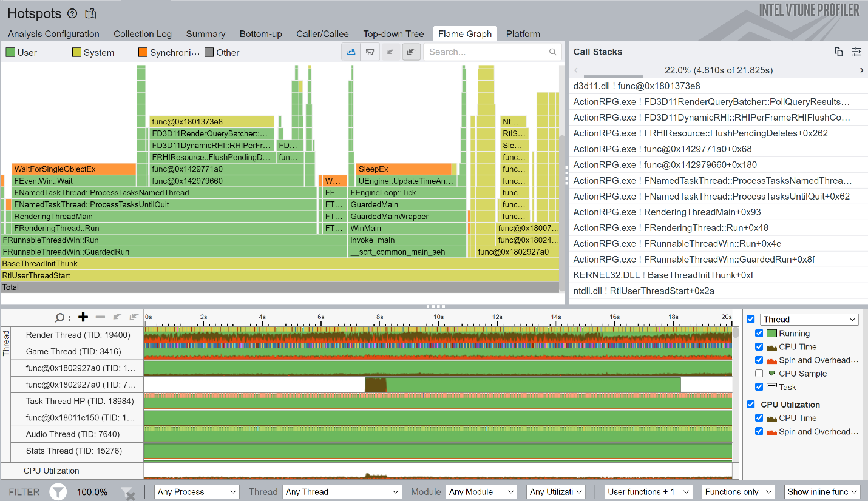This screenshot has width=868, height=501.
Task: Toggle the CPU Utilization section checkbox
Action: (751, 405)
